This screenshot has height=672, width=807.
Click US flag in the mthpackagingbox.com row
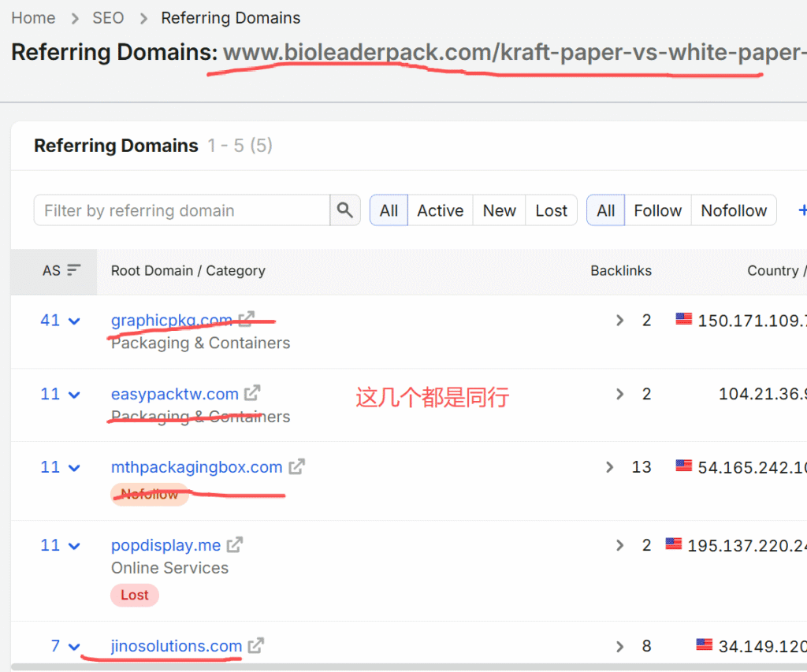(683, 466)
